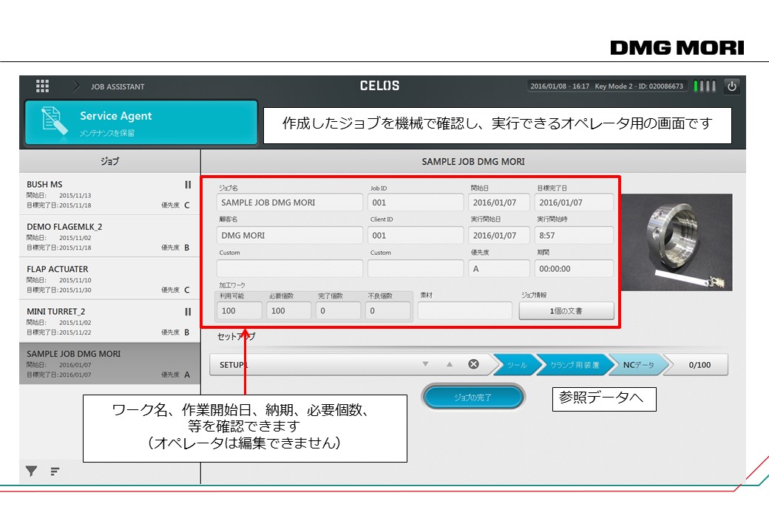Select the BUSH MS job
The image size is (769, 532).
pyautogui.click(x=109, y=194)
